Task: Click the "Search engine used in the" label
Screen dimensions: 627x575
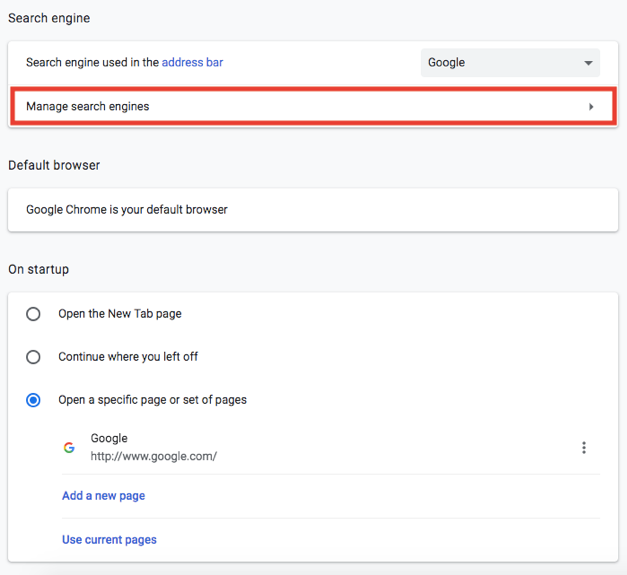Action: click(x=92, y=62)
